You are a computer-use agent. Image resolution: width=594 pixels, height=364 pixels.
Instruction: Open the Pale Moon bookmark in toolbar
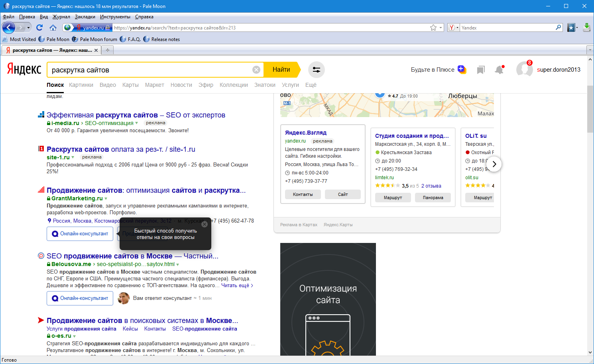coord(54,39)
